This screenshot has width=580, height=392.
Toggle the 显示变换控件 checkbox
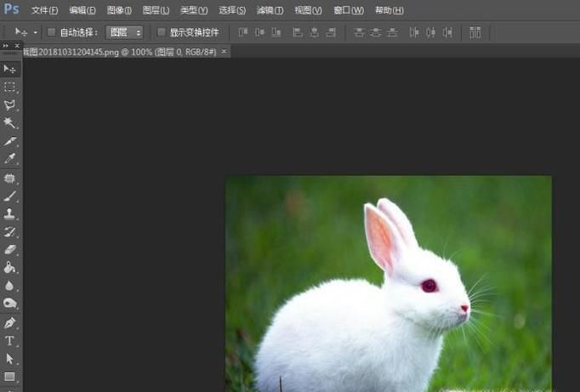pyautogui.click(x=162, y=32)
